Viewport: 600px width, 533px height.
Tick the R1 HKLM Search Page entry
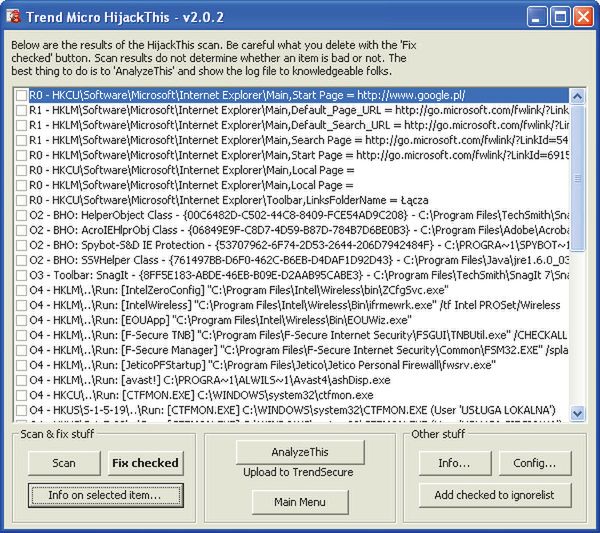coord(22,140)
